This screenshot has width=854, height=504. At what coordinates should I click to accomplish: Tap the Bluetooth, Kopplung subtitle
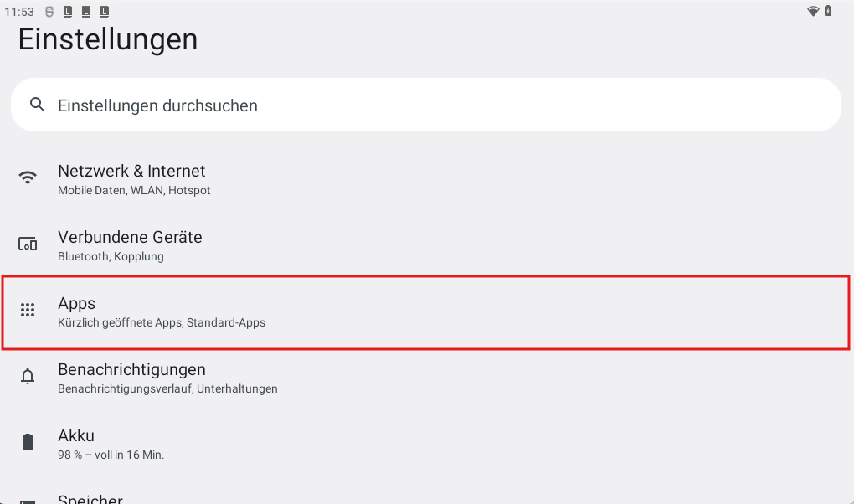111,256
